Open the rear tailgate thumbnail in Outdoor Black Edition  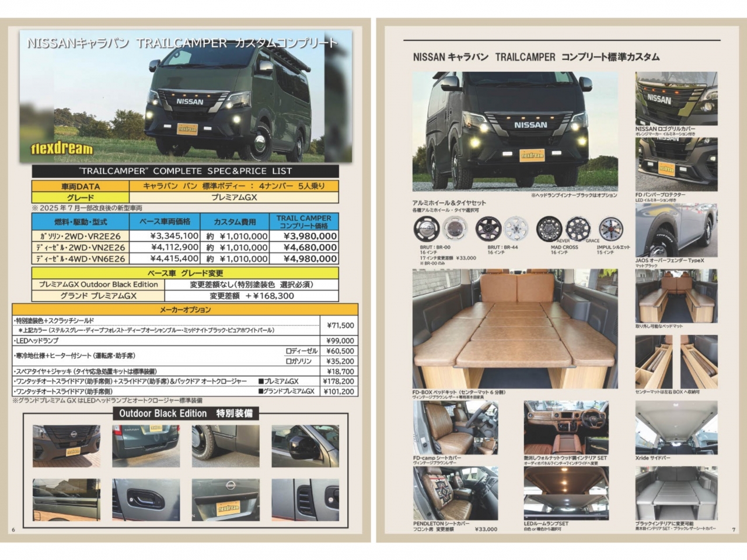145,446
